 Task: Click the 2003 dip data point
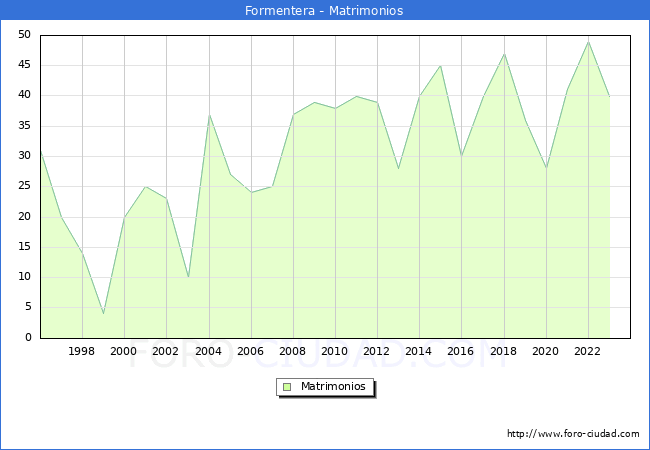point(189,277)
